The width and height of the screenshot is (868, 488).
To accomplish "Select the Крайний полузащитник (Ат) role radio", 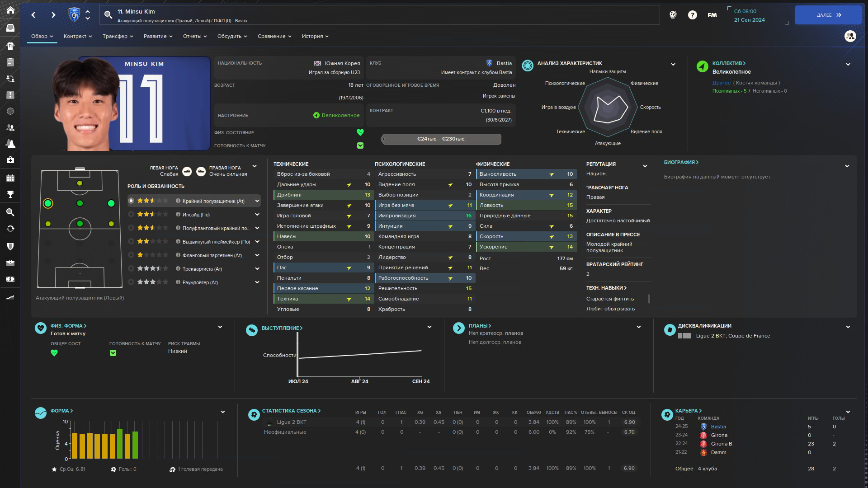I will [x=131, y=201].
